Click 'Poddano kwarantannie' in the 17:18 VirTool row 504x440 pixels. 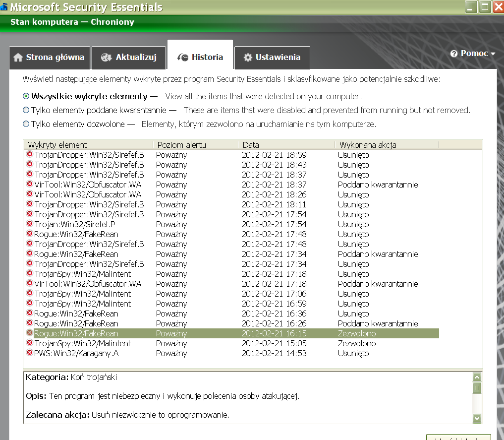[378, 284]
